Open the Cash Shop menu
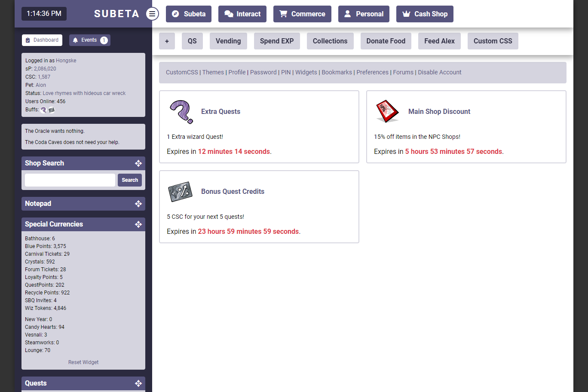Screen dimensions: 588x392 [x=425, y=14]
